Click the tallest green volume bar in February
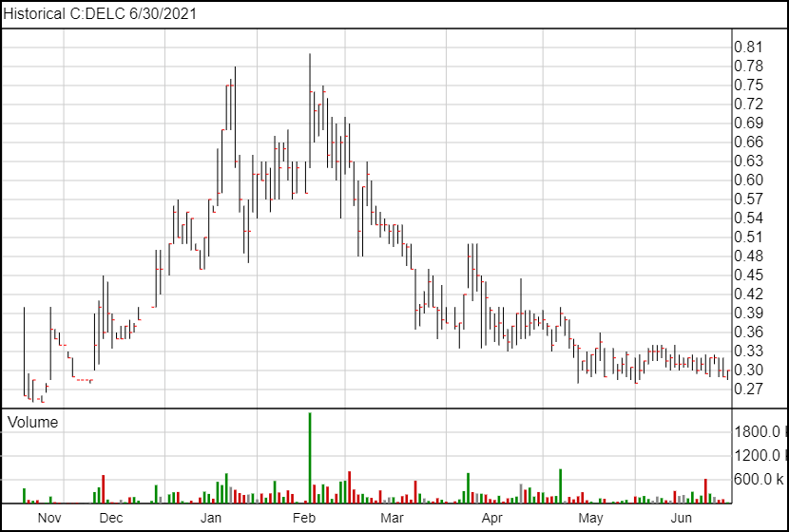This screenshot has width=789, height=532. (310, 458)
